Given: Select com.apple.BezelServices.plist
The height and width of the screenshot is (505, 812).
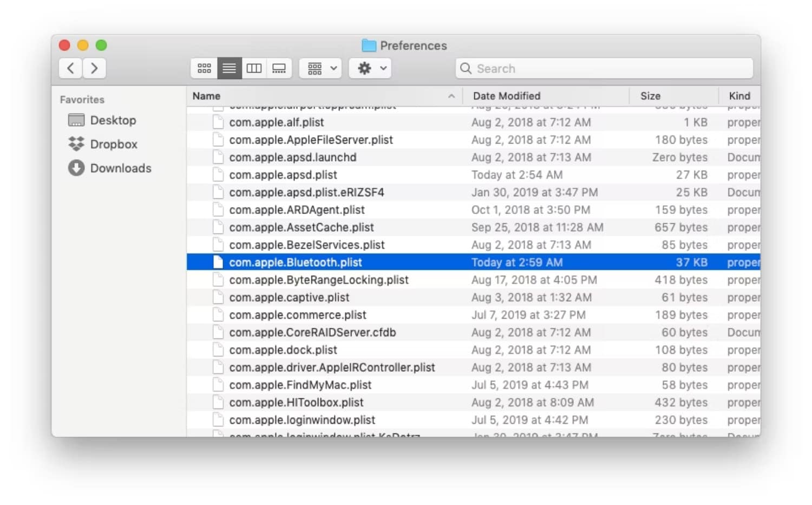Looking at the screenshot, I should click(x=474, y=245).
